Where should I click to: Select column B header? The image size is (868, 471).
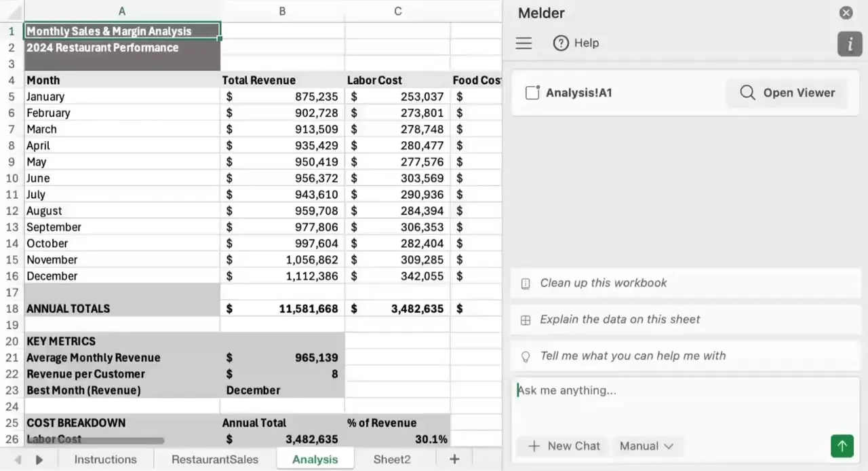[282, 11]
